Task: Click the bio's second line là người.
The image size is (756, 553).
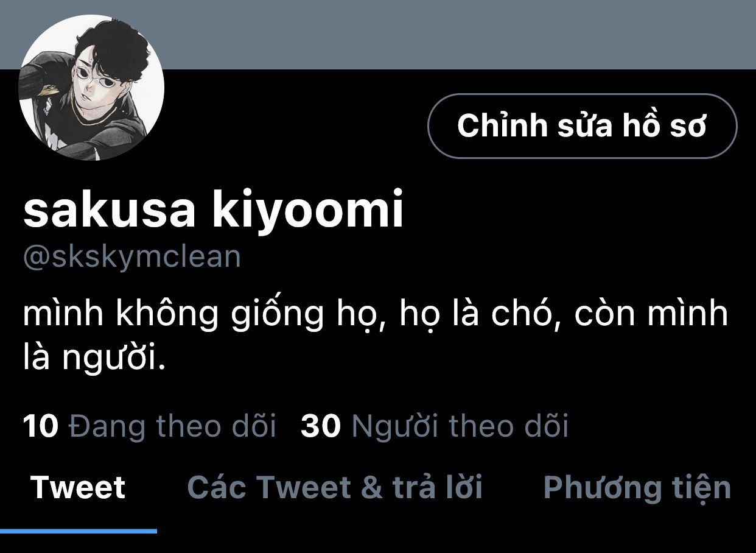Action: point(94,359)
